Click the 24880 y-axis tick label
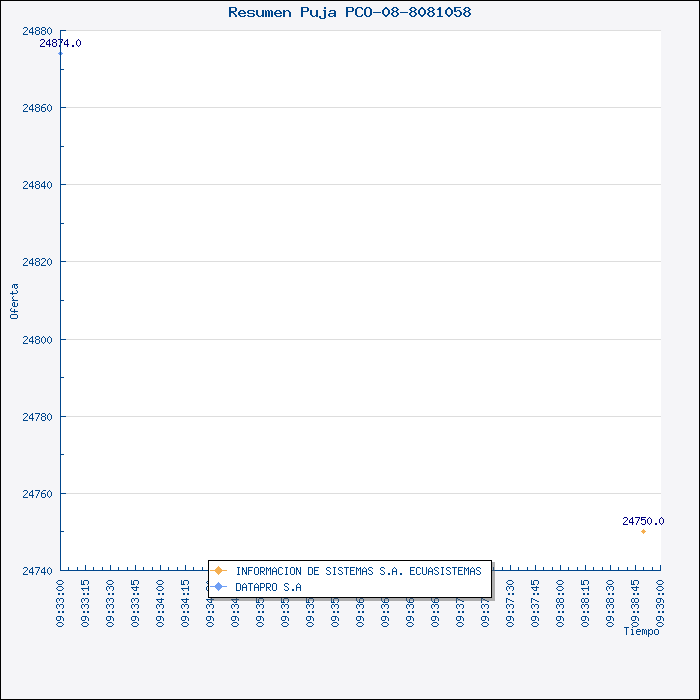The height and width of the screenshot is (700, 700). click(x=37, y=31)
